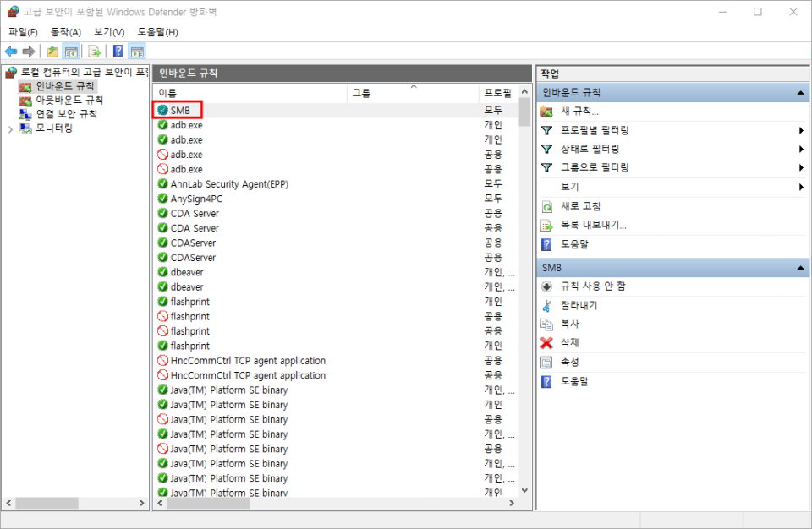Expand the 모니터링 tree node
This screenshot has height=529, width=812.
(10, 129)
